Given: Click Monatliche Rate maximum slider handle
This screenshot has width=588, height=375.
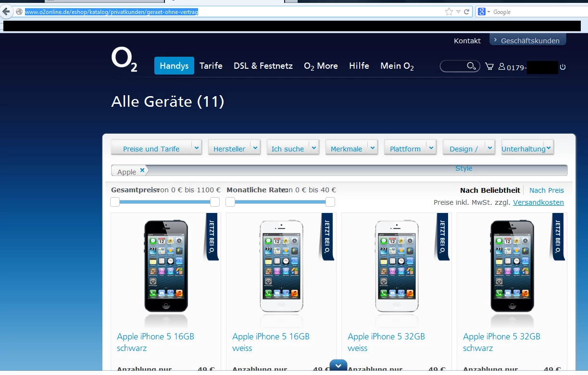Looking at the screenshot, I should [330, 202].
